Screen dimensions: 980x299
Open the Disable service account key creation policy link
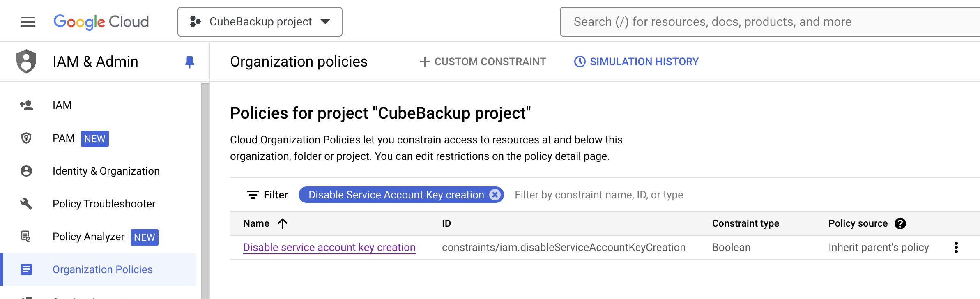coord(329,247)
